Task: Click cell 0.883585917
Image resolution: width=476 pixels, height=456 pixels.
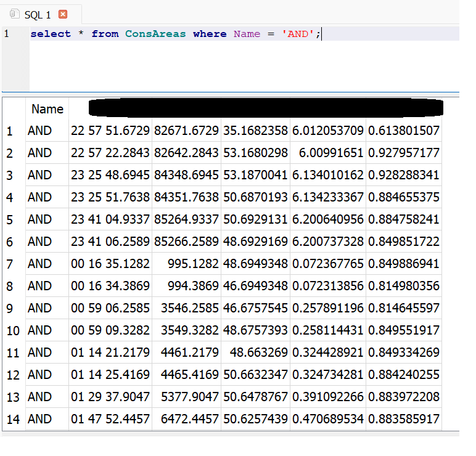Action: click(x=404, y=419)
